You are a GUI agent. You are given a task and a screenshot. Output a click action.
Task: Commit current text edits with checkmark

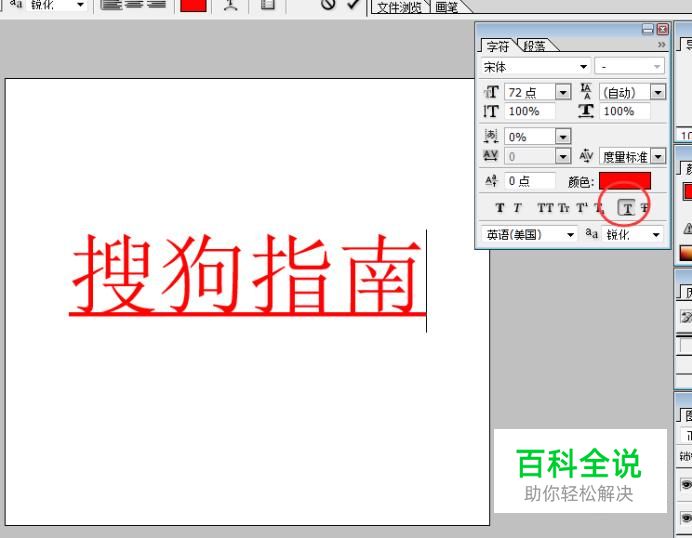[x=353, y=4]
